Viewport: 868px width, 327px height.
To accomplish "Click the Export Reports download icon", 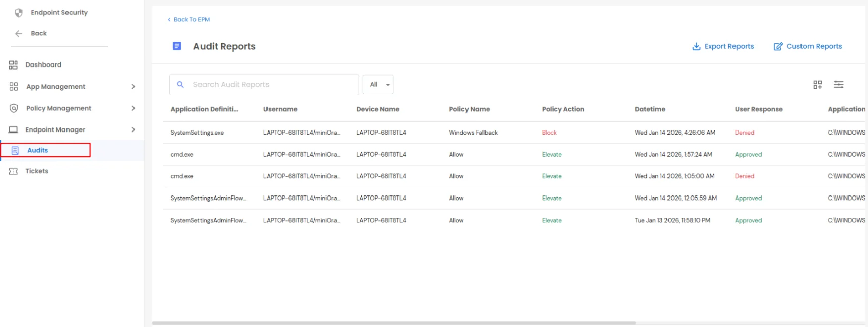I will [x=696, y=46].
